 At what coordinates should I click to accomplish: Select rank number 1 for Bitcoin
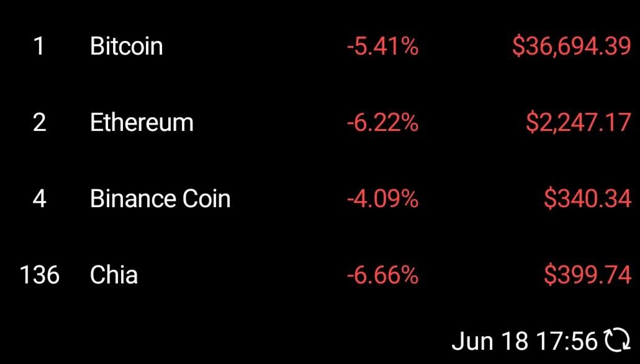click(x=39, y=47)
